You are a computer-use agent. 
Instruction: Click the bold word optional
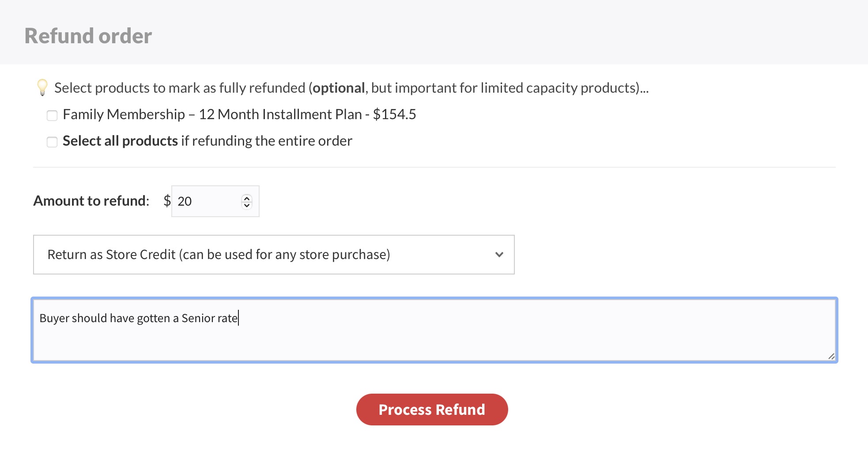click(339, 88)
